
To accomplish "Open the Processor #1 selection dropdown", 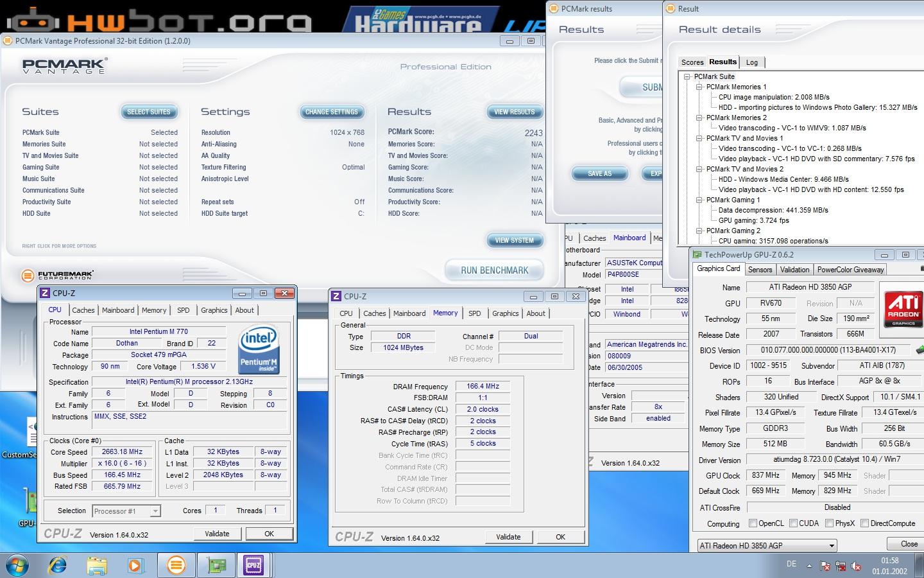I will (x=126, y=511).
